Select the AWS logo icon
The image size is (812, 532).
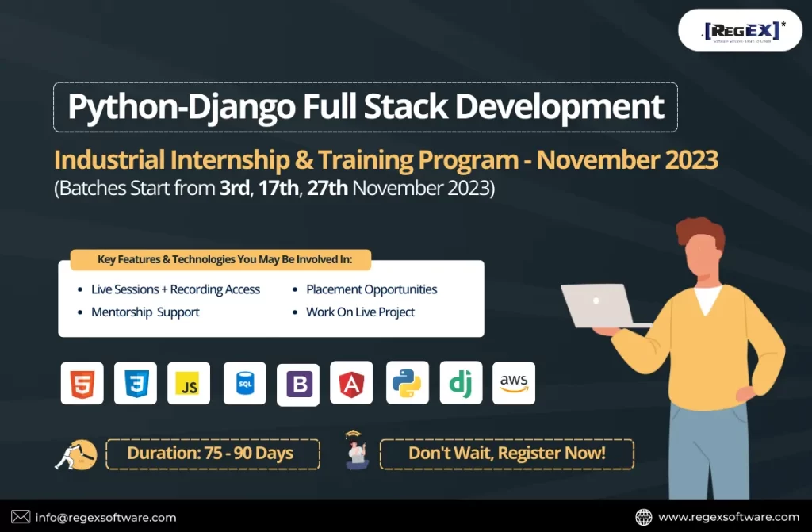(514, 383)
